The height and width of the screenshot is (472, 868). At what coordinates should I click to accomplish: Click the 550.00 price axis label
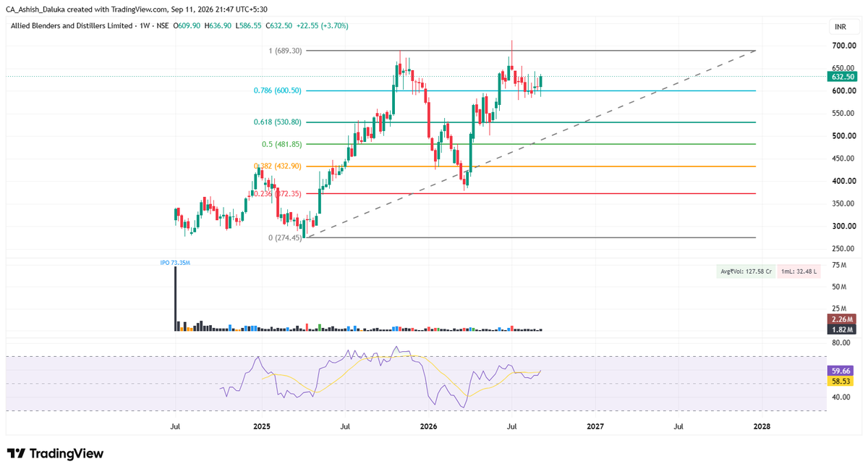point(843,114)
